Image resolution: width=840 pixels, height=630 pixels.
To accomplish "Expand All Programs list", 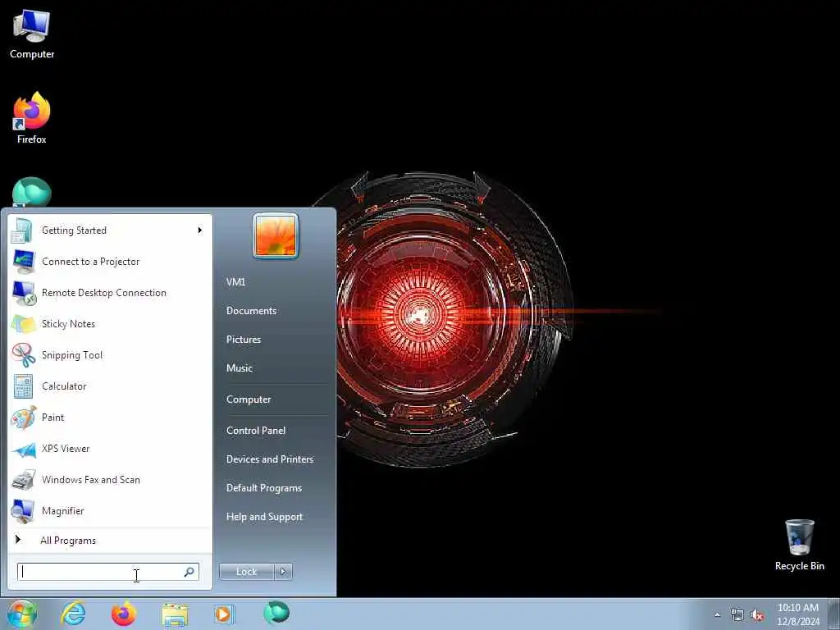I will (x=68, y=541).
